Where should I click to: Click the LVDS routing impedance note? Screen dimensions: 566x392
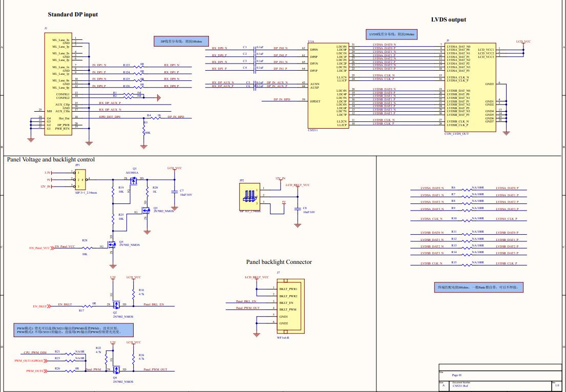[392, 34]
